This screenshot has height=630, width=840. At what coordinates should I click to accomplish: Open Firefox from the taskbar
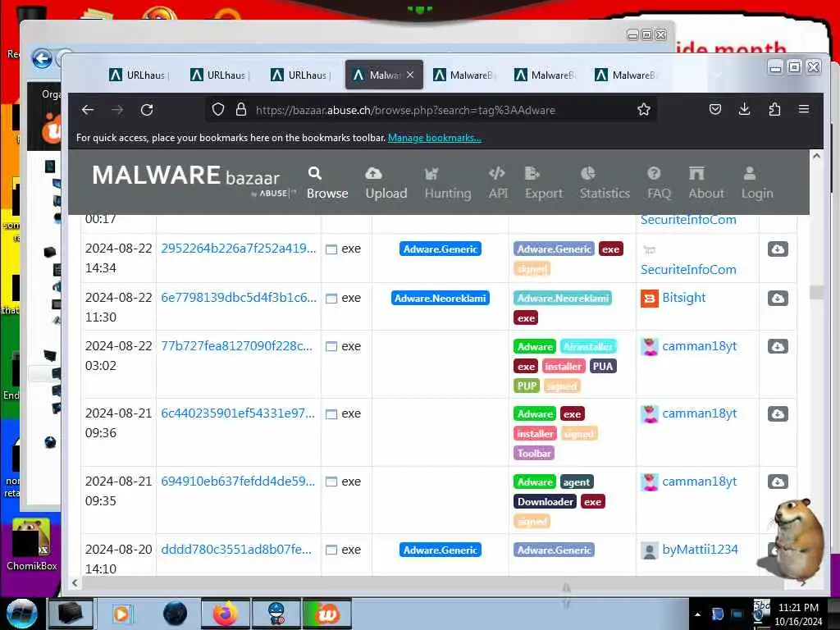(226, 614)
